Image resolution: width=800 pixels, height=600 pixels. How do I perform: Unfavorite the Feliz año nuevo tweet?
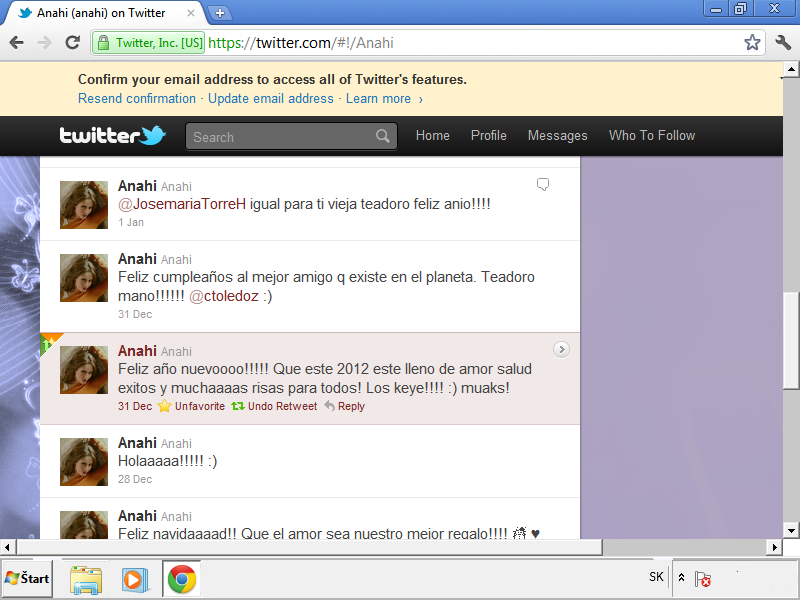tap(192, 406)
